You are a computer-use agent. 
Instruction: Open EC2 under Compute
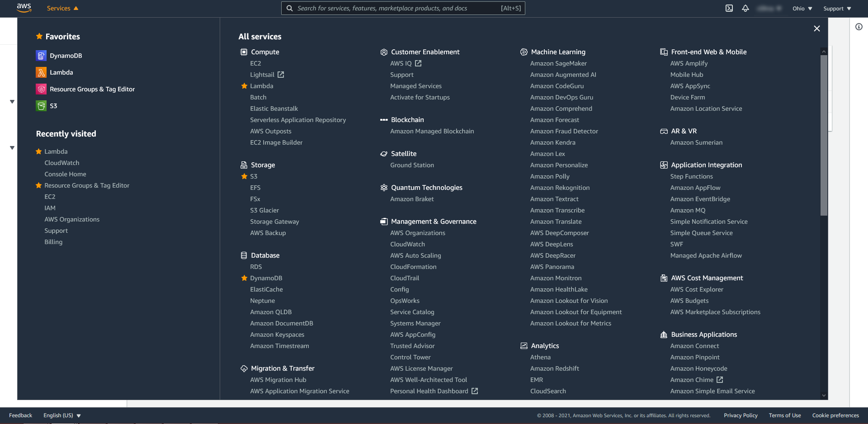[x=255, y=63]
